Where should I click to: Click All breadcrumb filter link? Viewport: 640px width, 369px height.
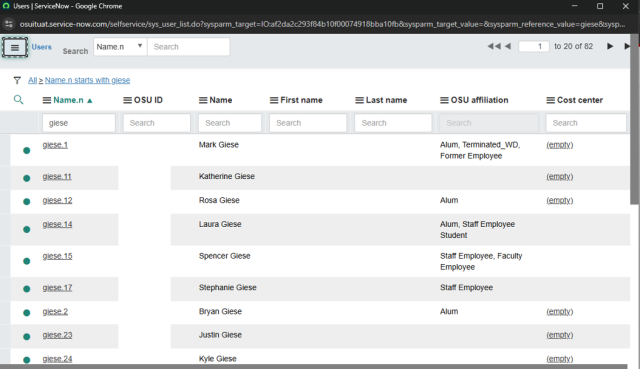(32, 80)
